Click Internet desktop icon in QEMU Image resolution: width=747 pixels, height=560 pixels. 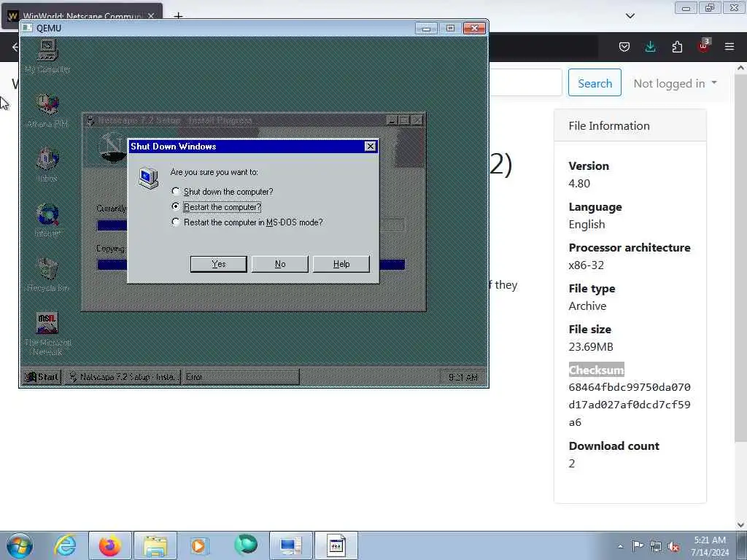pyautogui.click(x=47, y=219)
